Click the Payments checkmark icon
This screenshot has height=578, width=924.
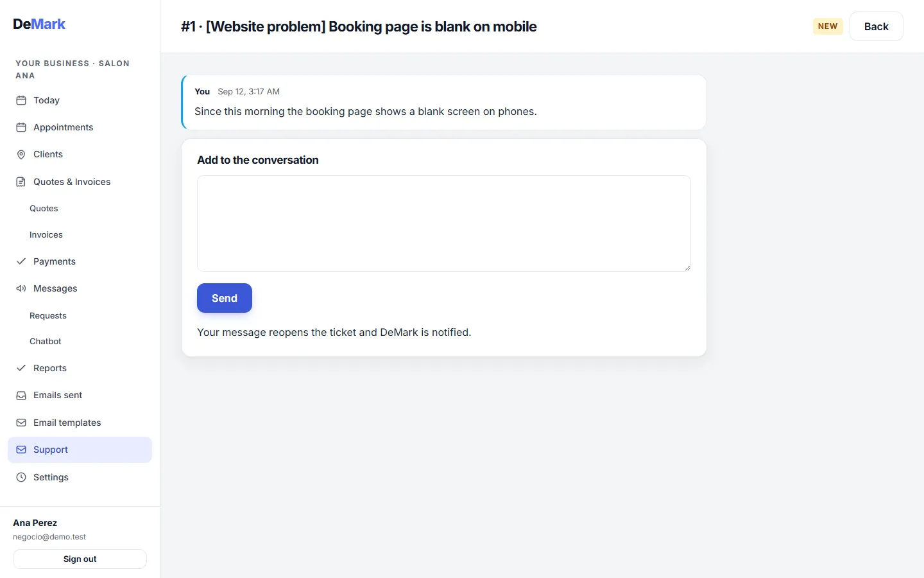[x=21, y=261]
